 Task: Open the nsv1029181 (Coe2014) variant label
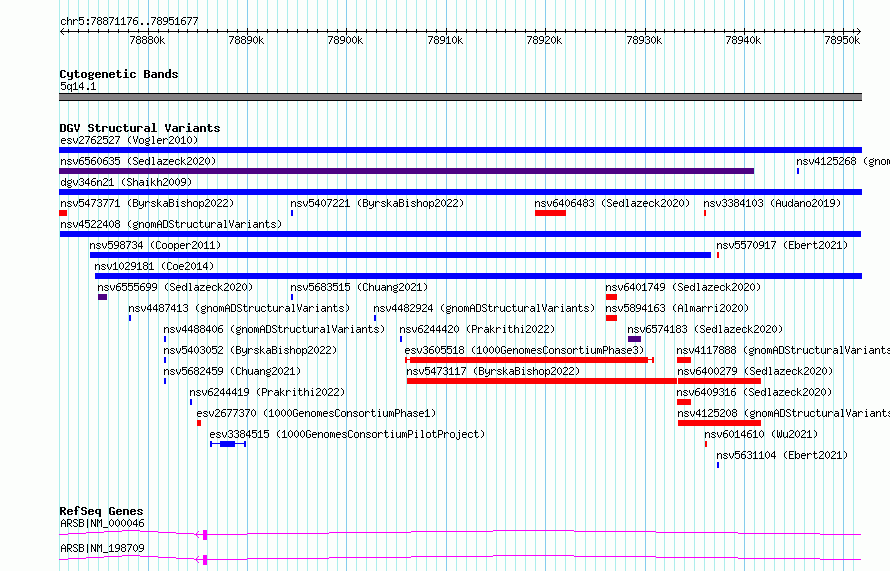[x=154, y=266]
